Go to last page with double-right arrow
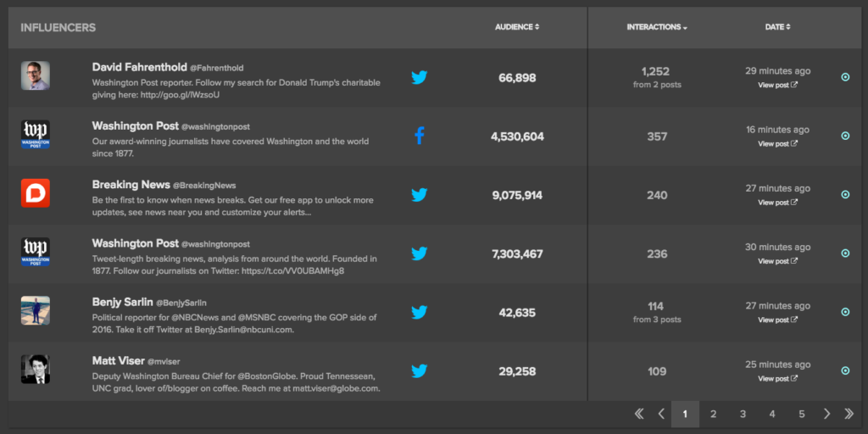 click(849, 414)
